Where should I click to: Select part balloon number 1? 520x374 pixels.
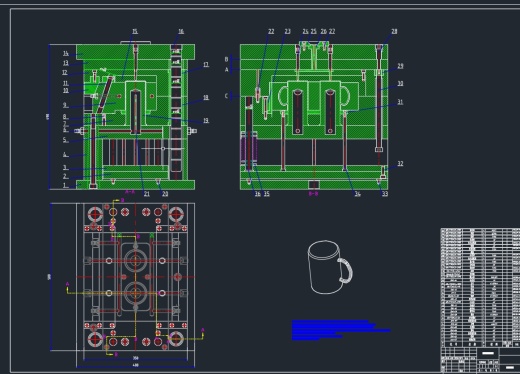[65, 185]
